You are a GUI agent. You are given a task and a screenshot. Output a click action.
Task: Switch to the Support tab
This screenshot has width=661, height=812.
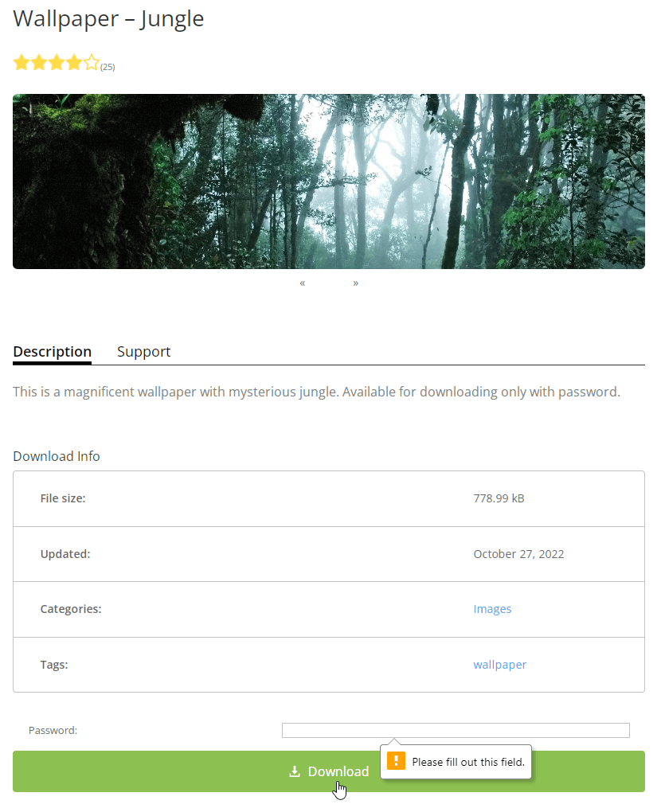(143, 351)
